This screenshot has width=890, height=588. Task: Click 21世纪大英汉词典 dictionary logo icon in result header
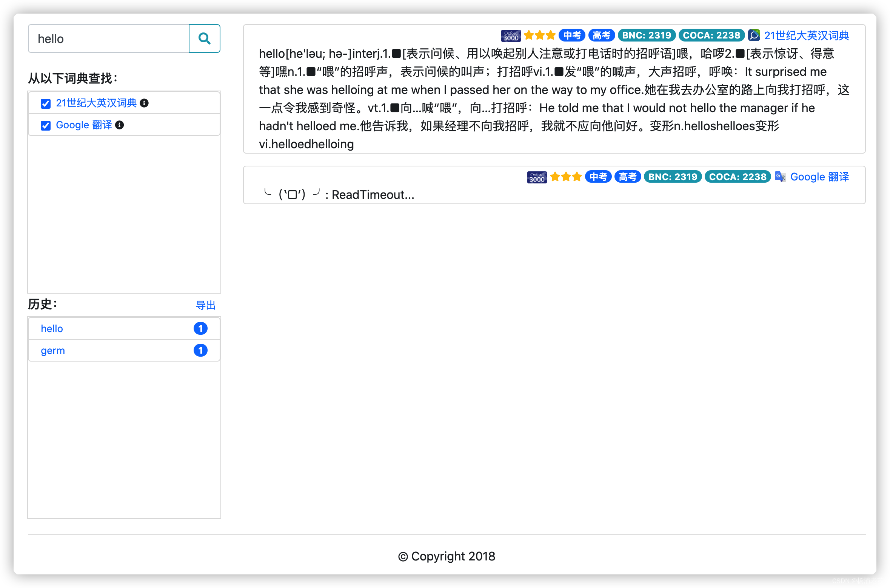754,35
